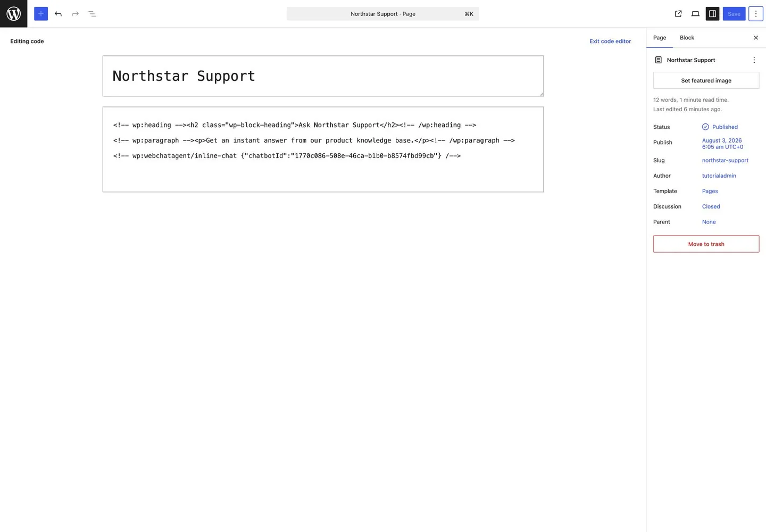Image resolution: width=766 pixels, height=532 pixels.
Task: Open Discussion setting Closed
Action: click(x=711, y=206)
